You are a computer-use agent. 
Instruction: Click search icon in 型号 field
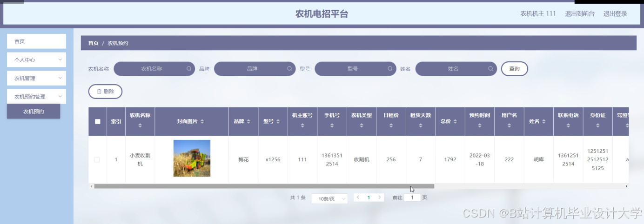pos(390,68)
